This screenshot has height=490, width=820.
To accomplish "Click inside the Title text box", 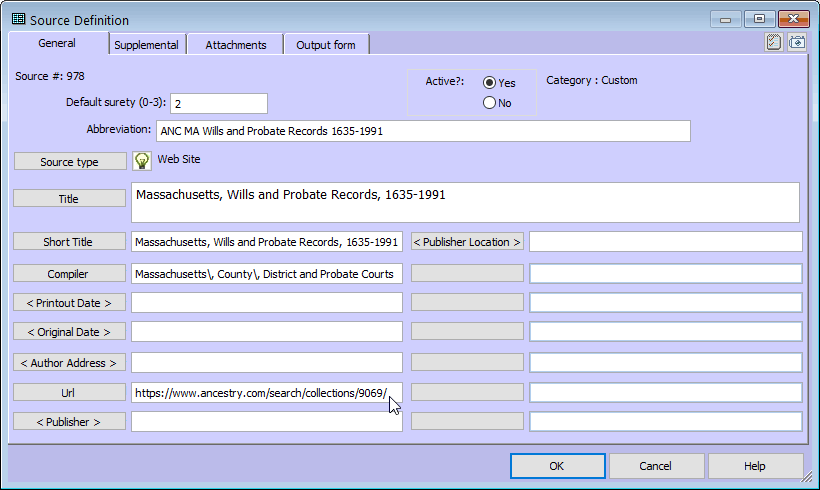I will click(465, 202).
